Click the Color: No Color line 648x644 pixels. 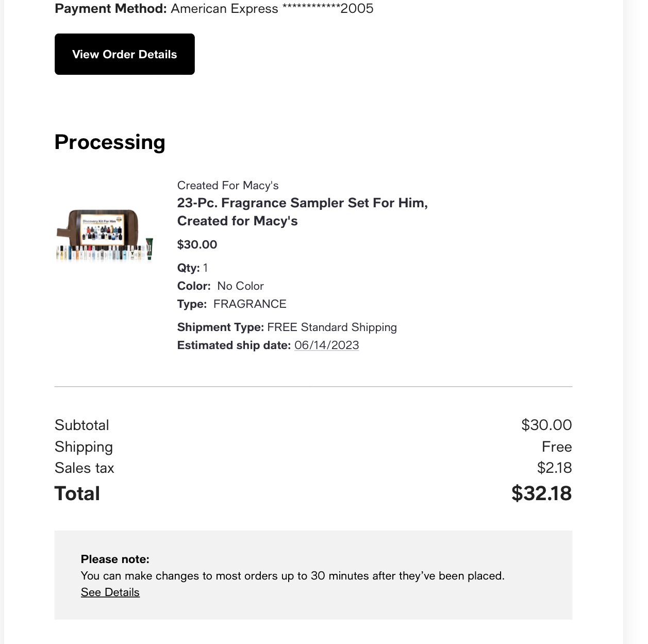220,286
